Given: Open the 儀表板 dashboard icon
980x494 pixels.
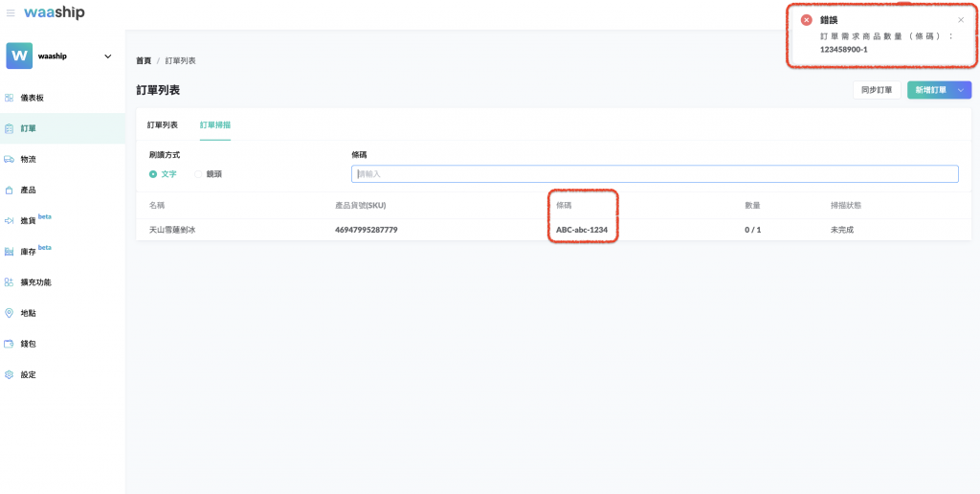Looking at the screenshot, I should tap(9, 98).
